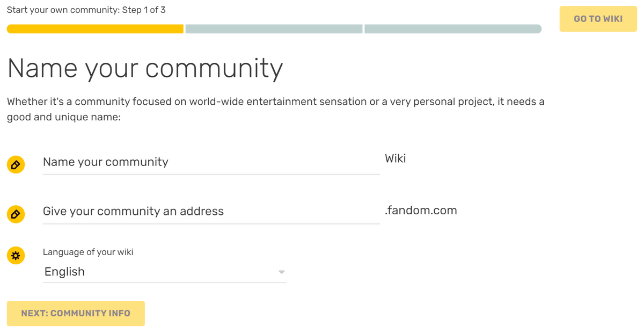Click the pencil icon beside community name field
644x333 pixels.
point(16,165)
